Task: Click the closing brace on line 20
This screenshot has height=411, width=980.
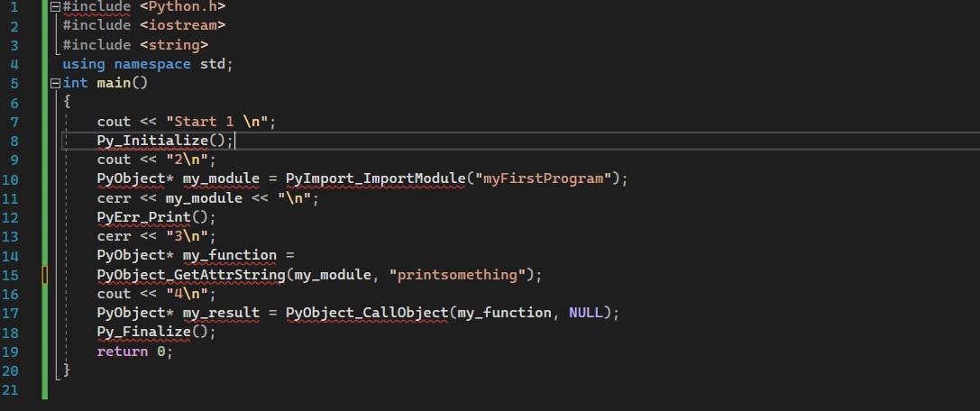Action: [66, 370]
